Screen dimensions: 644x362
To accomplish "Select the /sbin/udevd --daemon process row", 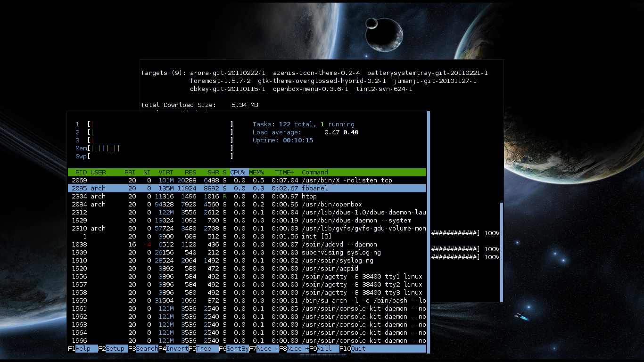I will [247, 245].
